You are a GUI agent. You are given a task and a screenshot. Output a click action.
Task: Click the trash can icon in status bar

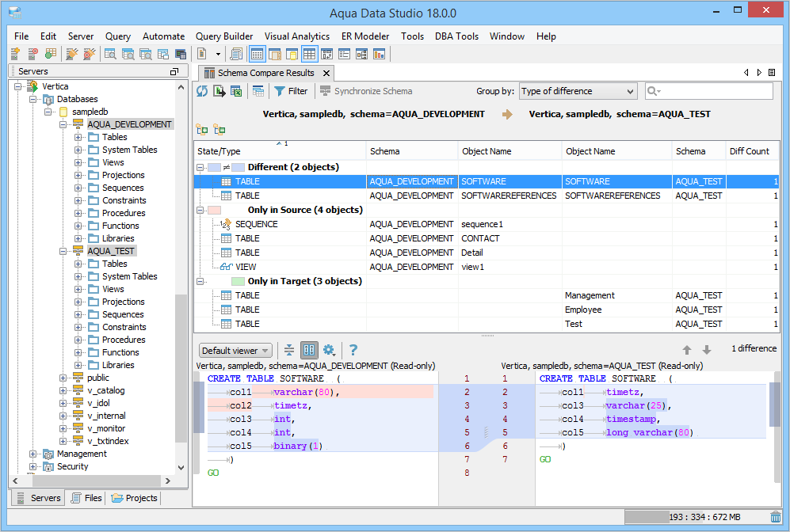775,517
